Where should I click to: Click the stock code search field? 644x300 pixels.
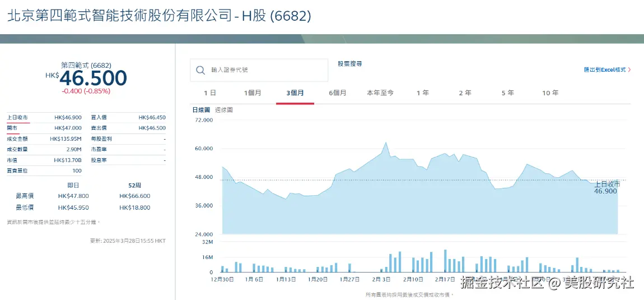[x=259, y=70]
